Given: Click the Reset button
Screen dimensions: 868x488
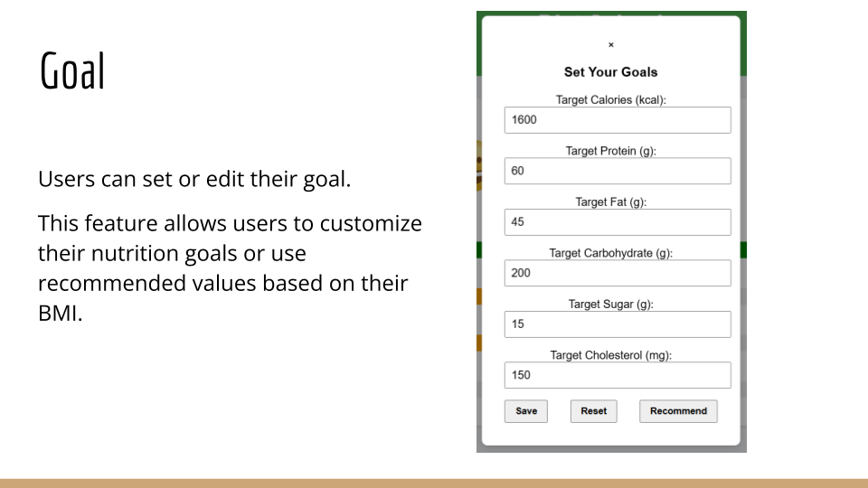Looking at the screenshot, I should click(593, 411).
